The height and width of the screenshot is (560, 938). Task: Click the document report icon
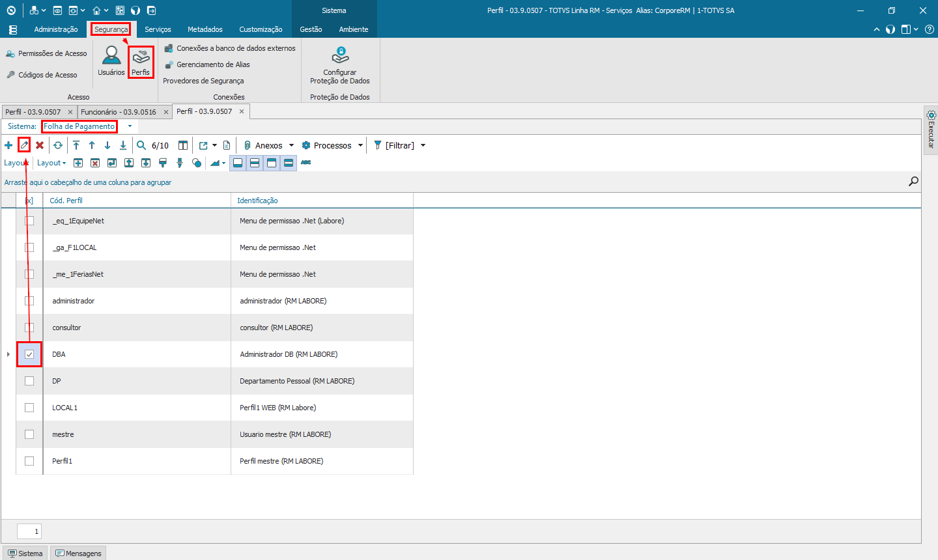[227, 145]
